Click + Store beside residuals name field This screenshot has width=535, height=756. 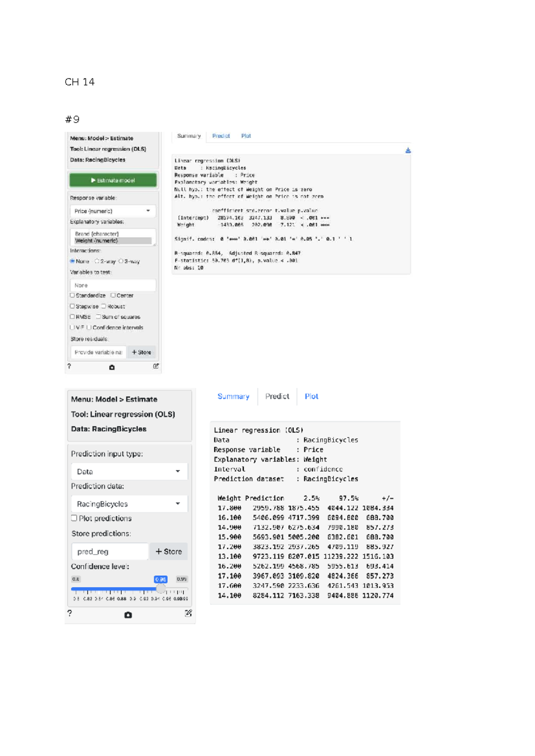[141, 352]
